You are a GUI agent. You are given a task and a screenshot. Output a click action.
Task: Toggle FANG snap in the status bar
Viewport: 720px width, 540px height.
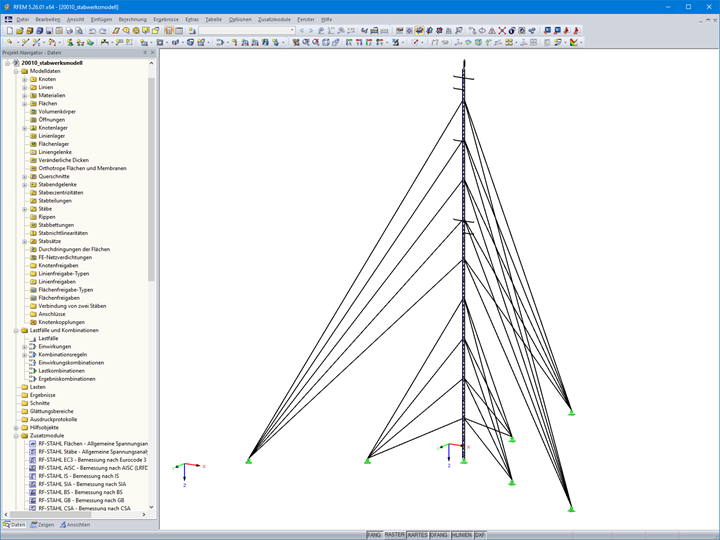pos(374,535)
